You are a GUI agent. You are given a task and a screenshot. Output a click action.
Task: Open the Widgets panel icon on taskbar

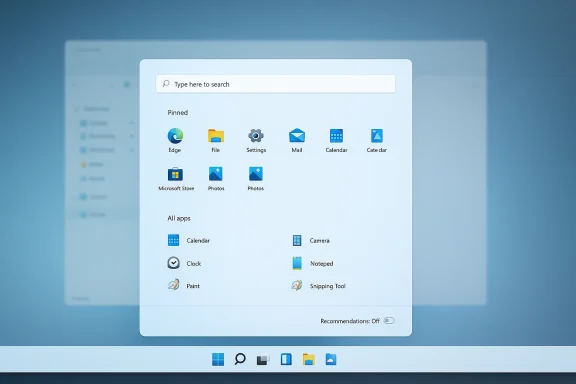click(x=286, y=359)
